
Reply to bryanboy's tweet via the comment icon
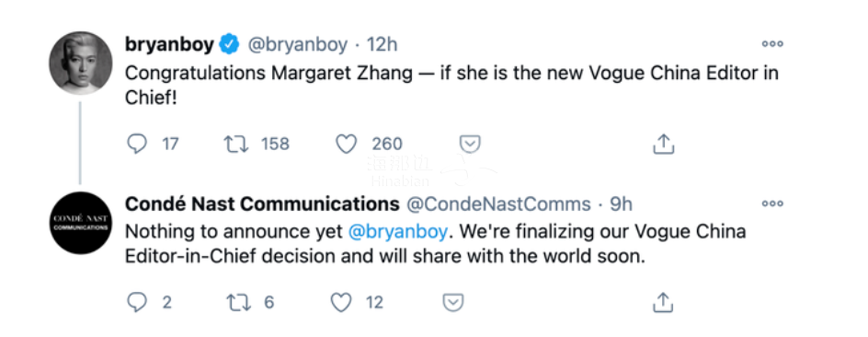click(x=137, y=145)
